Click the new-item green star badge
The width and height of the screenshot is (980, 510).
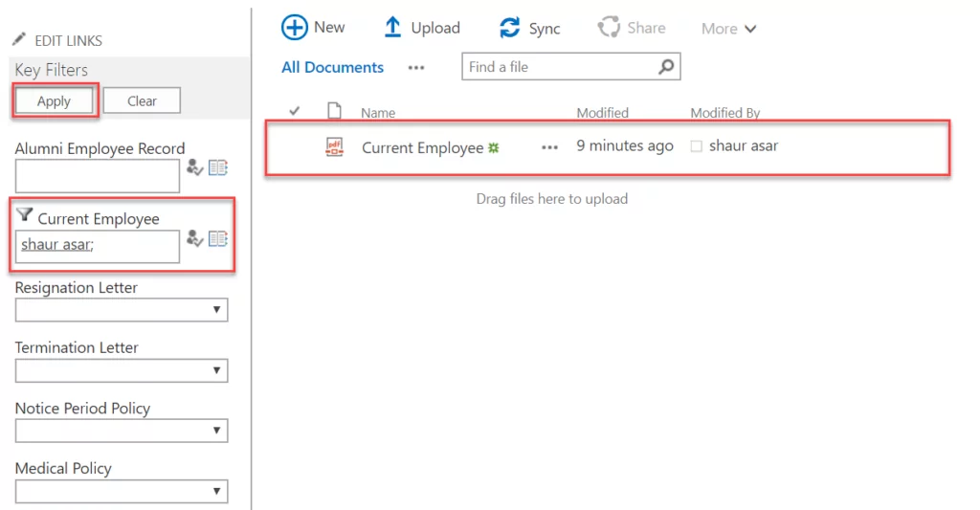[494, 148]
